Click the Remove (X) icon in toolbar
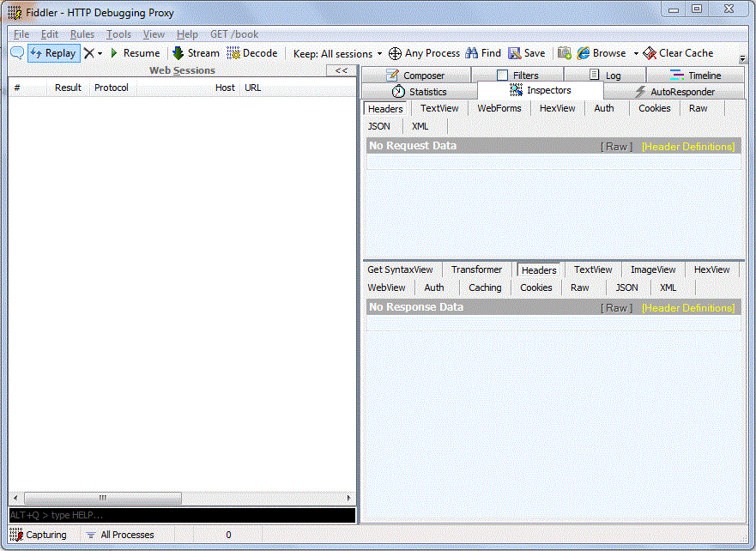Viewport: 756px width, 551px height. pos(88,53)
